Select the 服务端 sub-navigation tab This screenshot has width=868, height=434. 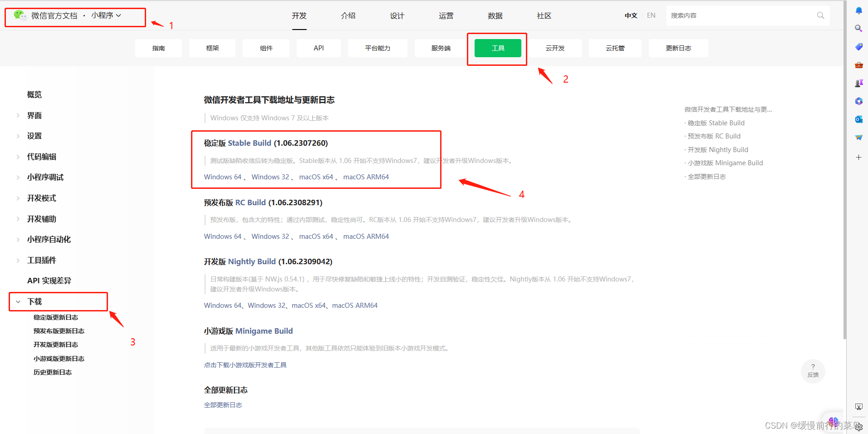441,48
